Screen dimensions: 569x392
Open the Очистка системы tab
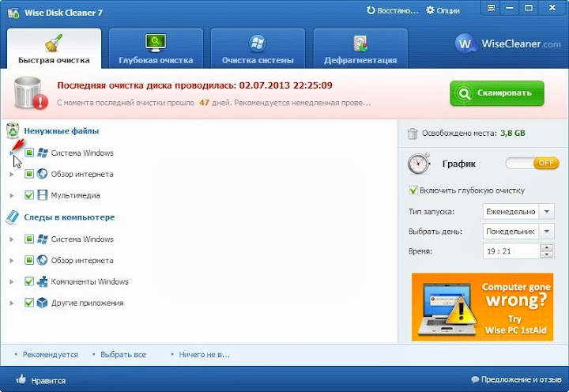tap(258, 48)
